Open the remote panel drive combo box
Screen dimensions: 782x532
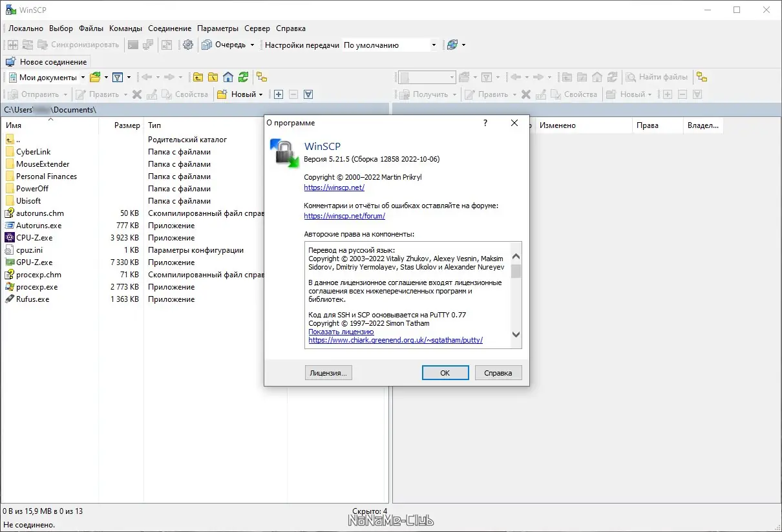427,78
